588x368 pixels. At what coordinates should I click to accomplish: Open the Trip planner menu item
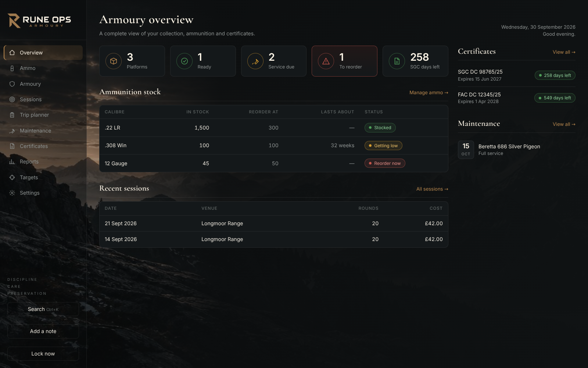pos(43,115)
